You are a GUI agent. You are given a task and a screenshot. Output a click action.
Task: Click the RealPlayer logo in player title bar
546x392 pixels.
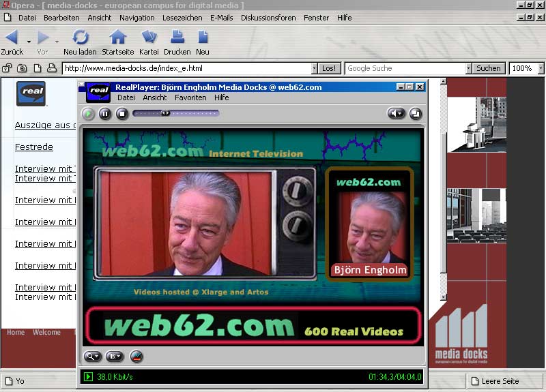pyautogui.click(x=98, y=92)
